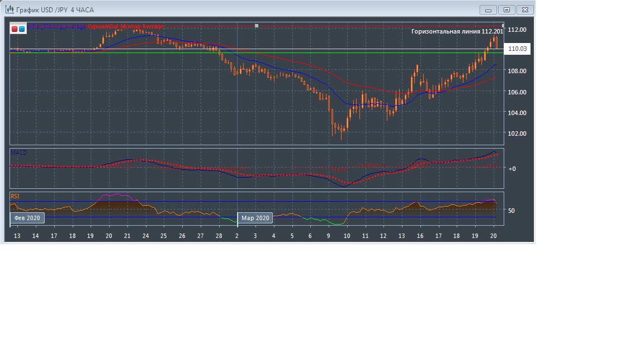
Task: Click the current price tag 110.03
Action: click(518, 49)
